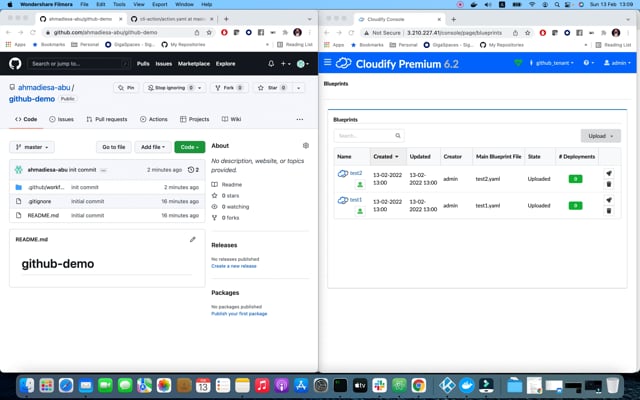Open Pull requests tab
Screen dimensions: 640x400
(107, 119)
